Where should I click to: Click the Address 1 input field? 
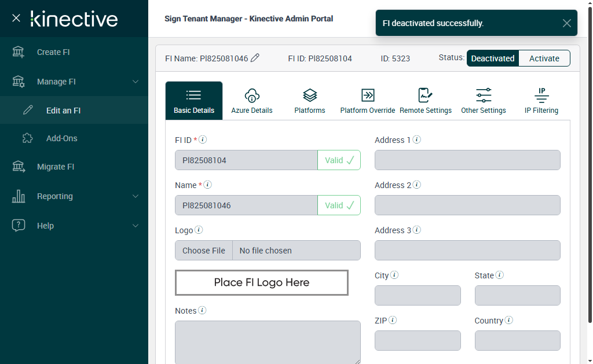pos(467,160)
